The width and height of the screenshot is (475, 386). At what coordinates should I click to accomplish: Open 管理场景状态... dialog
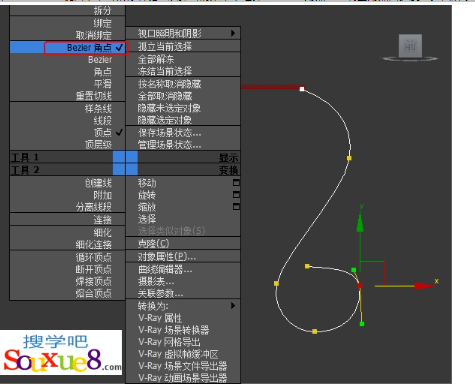pos(183,145)
